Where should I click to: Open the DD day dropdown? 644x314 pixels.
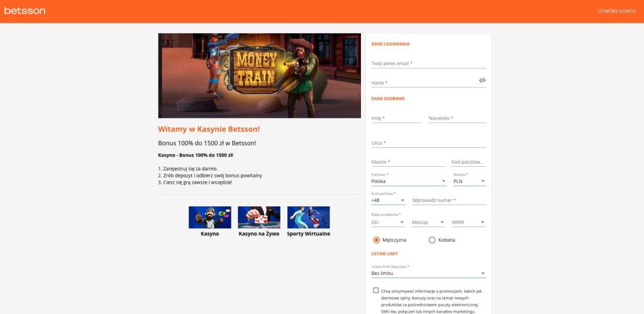[388, 222]
